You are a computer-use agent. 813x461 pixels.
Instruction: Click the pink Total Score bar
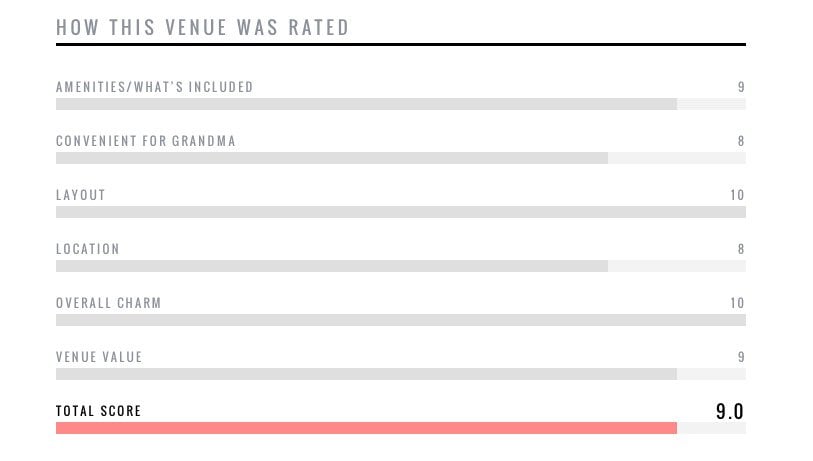(x=366, y=428)
